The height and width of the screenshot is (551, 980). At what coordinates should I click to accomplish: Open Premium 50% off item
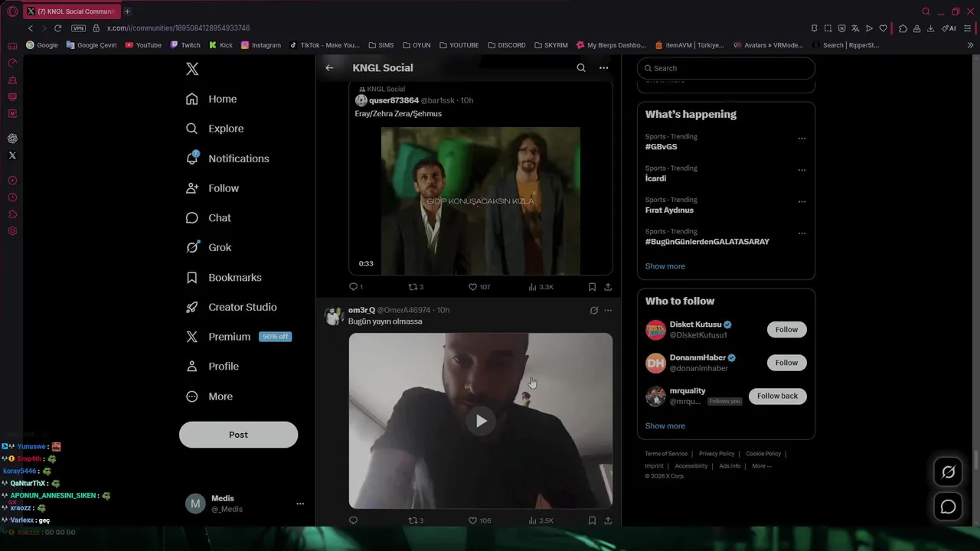coord(239,337)
